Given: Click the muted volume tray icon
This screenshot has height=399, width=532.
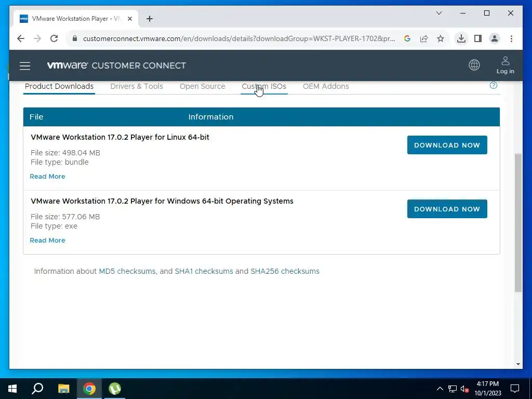Looking at the screenshot, I should [464, 389].
